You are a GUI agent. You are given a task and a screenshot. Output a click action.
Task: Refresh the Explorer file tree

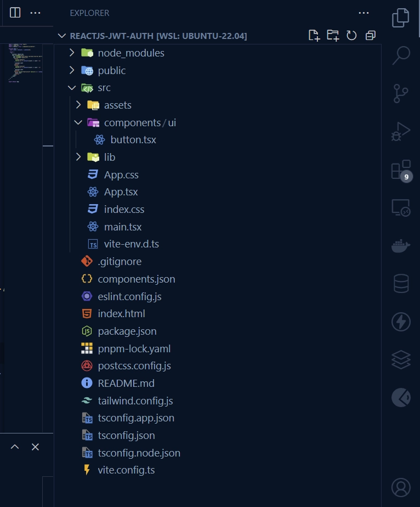pyautogui.click(x=351, y=36)
